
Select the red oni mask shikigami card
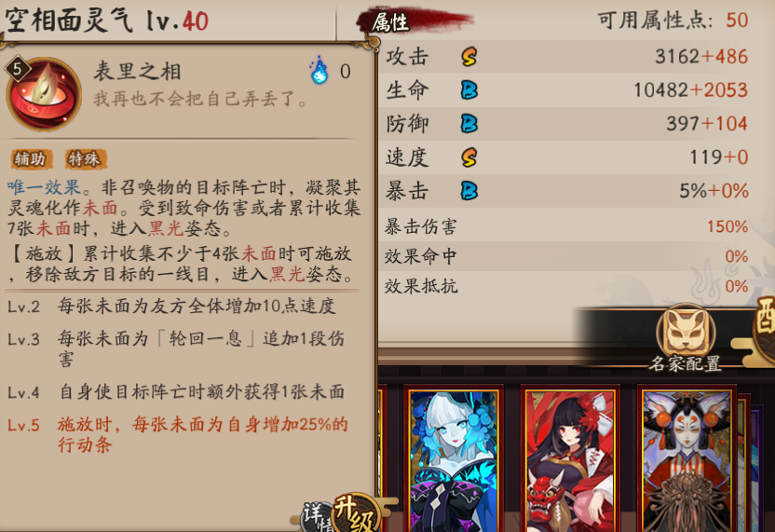570,460
